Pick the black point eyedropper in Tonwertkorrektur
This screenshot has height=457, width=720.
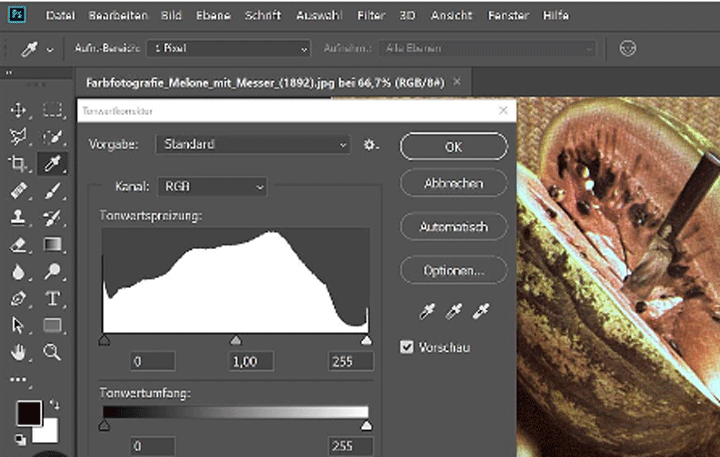click(427, 311)
